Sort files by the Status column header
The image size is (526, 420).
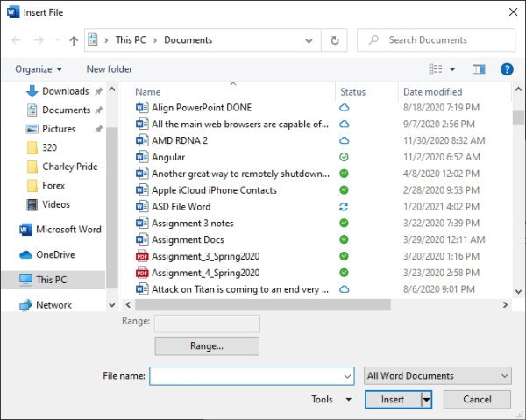(353, 92)
